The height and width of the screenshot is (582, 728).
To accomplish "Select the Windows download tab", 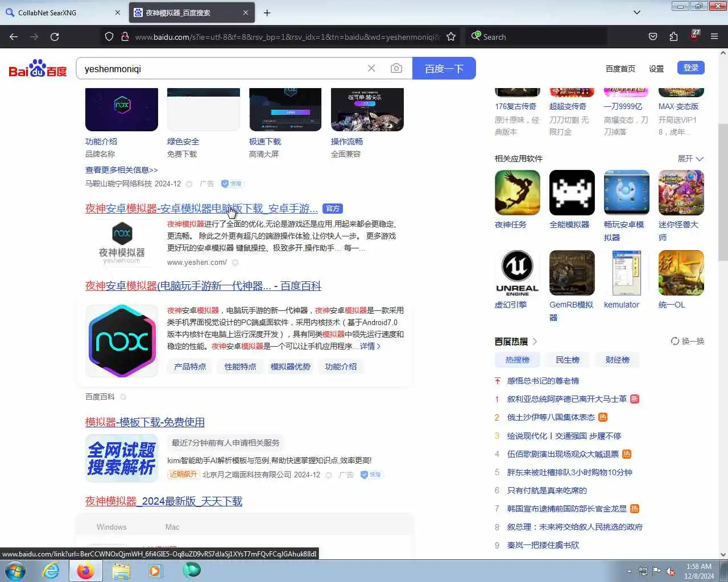I will (x=111, y=527).
